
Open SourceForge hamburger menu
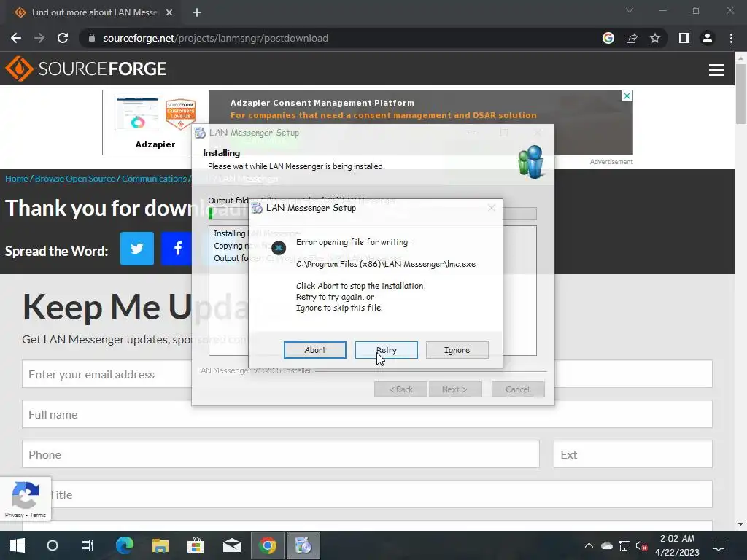(x=716, y=69)
